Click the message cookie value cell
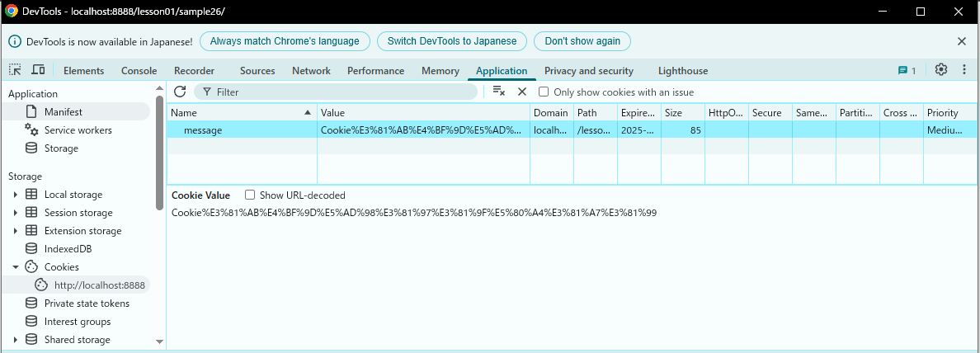This screenshot has height=353, width=980. [x=424, y=130]
